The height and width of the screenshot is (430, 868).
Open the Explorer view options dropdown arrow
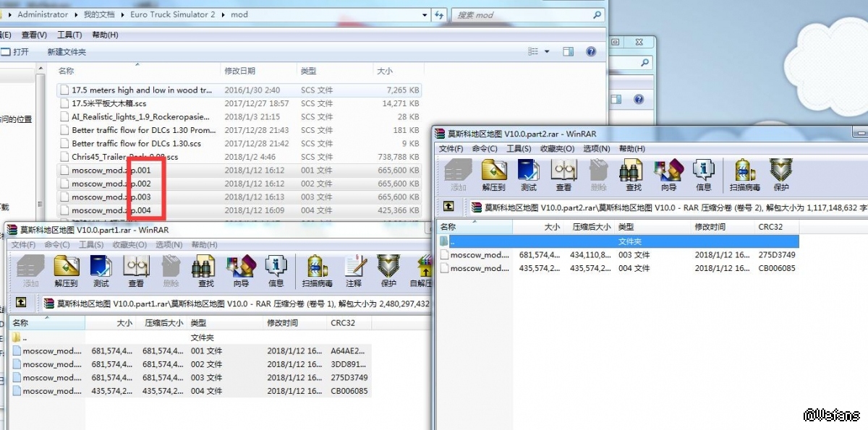[x=547, y=52]
